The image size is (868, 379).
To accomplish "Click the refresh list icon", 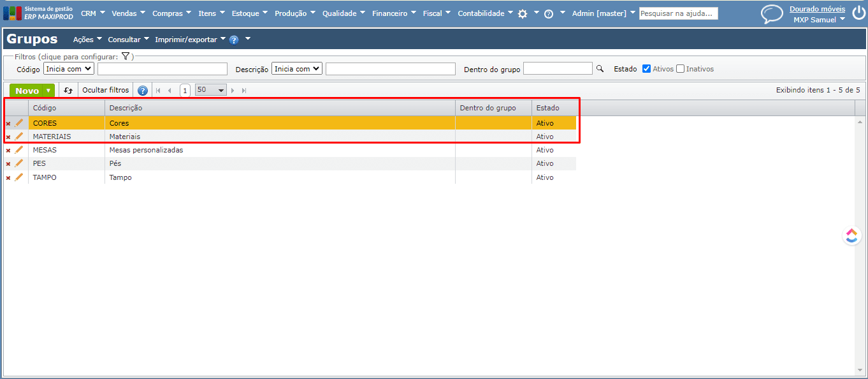I will pyautogui.click(x=68, y=91).
